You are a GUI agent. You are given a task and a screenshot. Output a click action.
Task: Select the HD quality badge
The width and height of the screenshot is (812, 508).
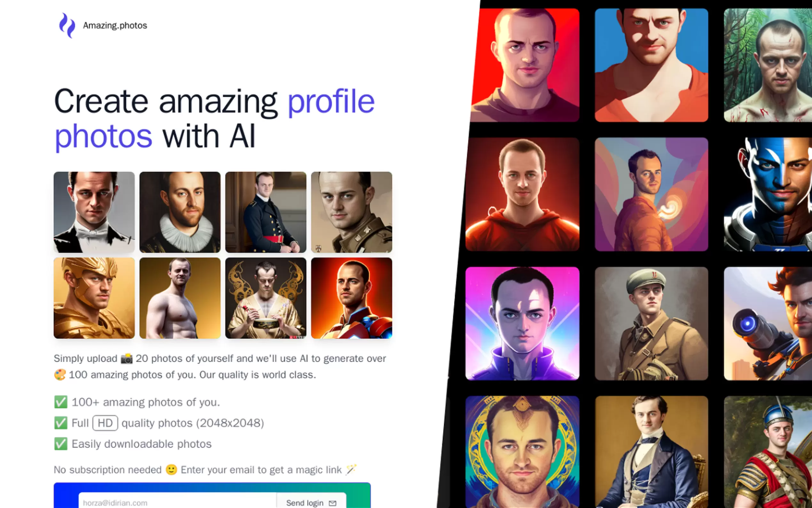[x=105, y=423]
